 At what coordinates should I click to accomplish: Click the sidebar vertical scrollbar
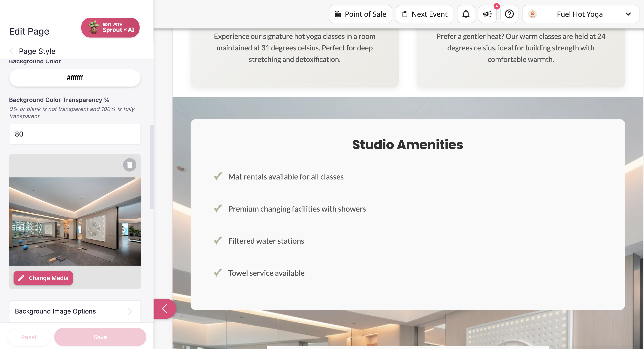(x=152, y=167)
